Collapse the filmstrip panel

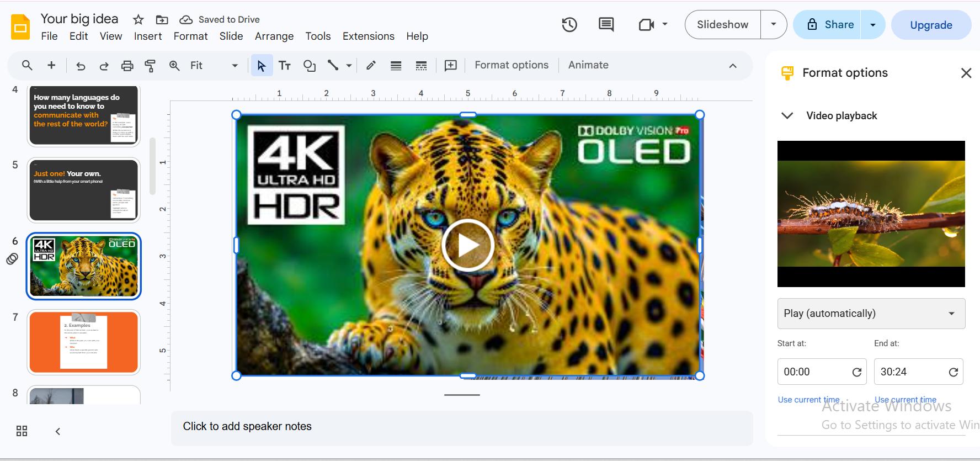[58, 431]
